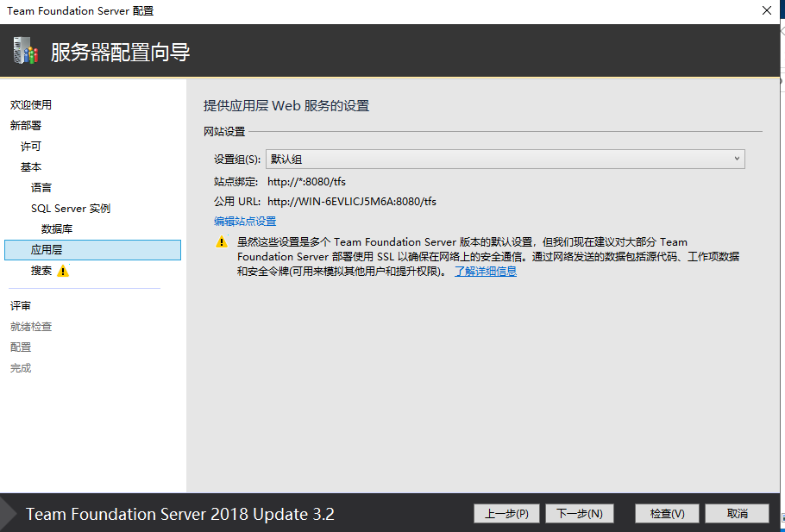Viewport: 785px width, 532px height.
Task: Click the server configuration wizard logo icon
Action: 26,51
